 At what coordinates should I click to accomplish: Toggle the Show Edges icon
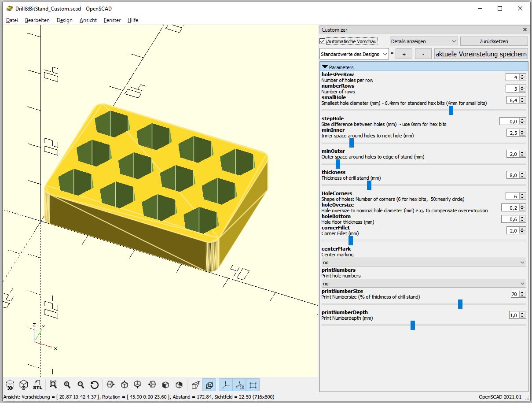tap(253, 385)
